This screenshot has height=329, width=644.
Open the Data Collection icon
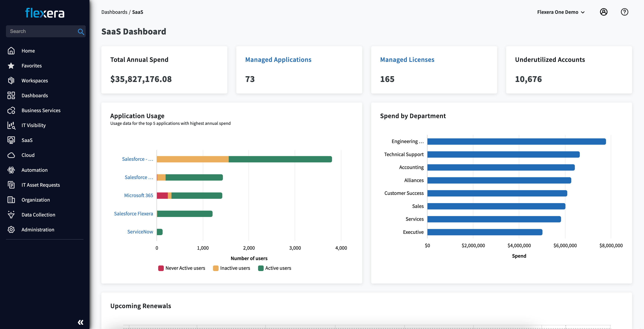[11, 214]
